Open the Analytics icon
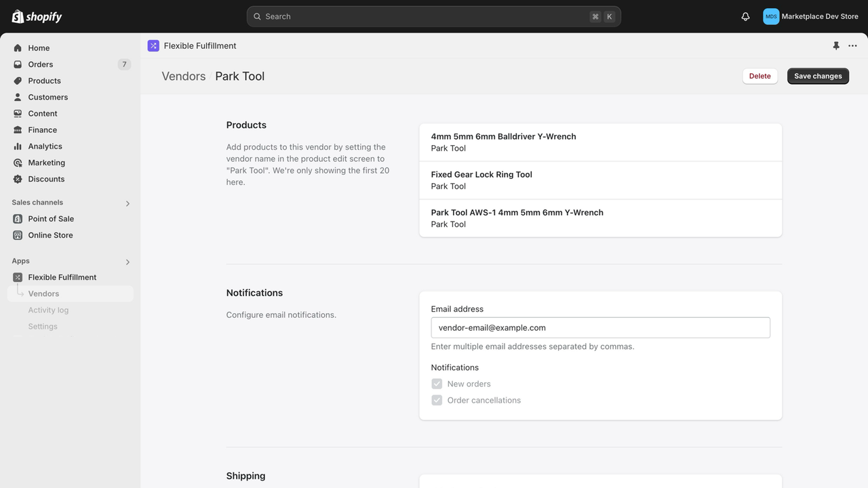This screenshot has width=868, height=488. pyautogui.click(x=18, y=146)
